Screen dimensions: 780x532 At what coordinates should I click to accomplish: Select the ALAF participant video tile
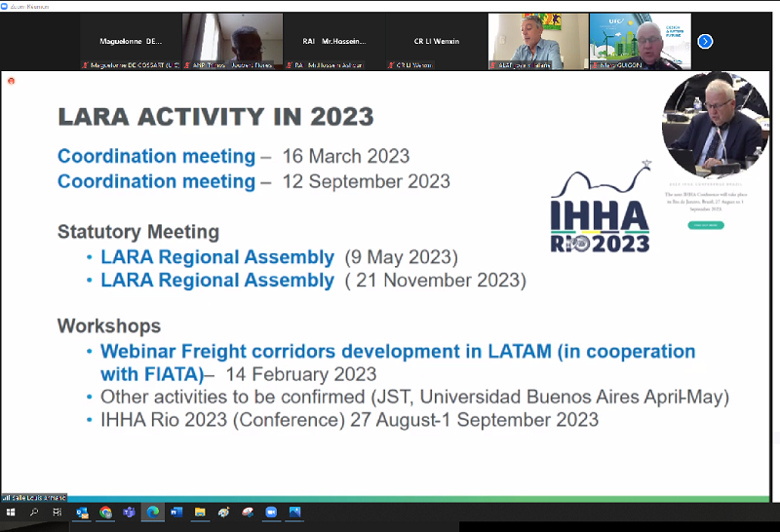point(538,41)
